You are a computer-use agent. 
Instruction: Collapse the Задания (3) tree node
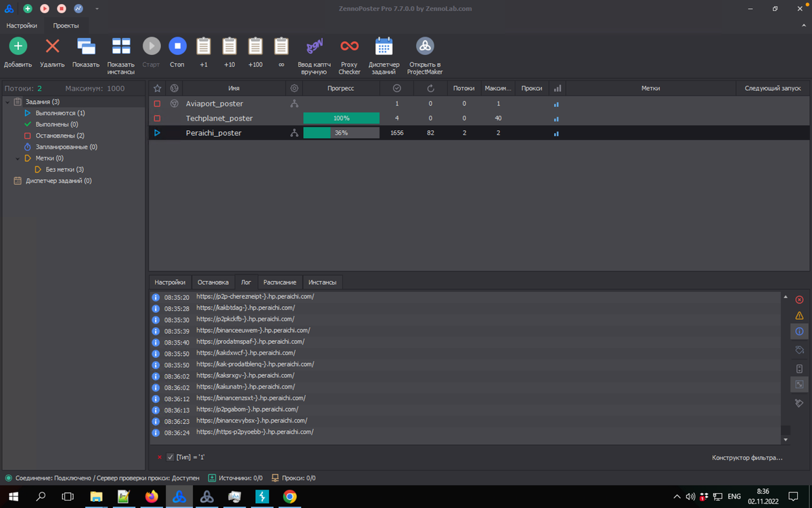pyautogui.click(x=7, y=102)
